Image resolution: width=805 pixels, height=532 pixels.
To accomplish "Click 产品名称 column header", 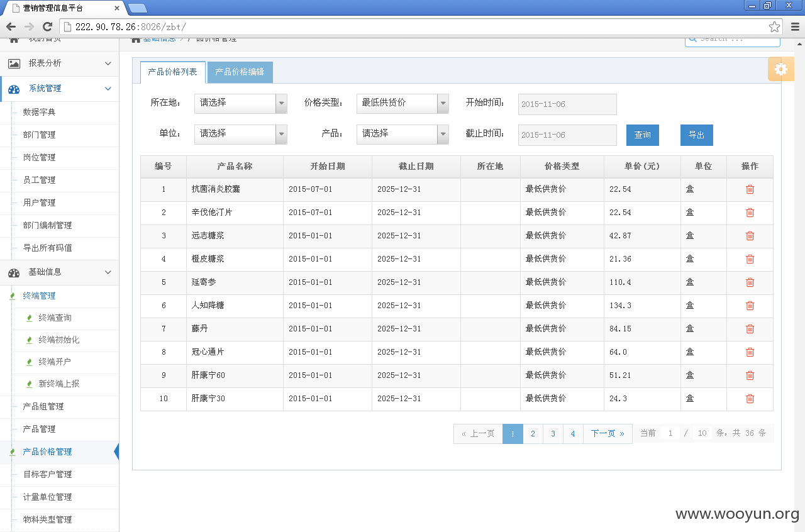I will [235, 167].
